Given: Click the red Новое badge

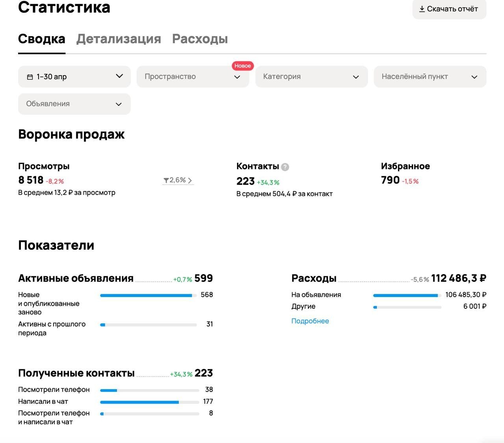Looking at the screenshot, I should click(243, 66).
